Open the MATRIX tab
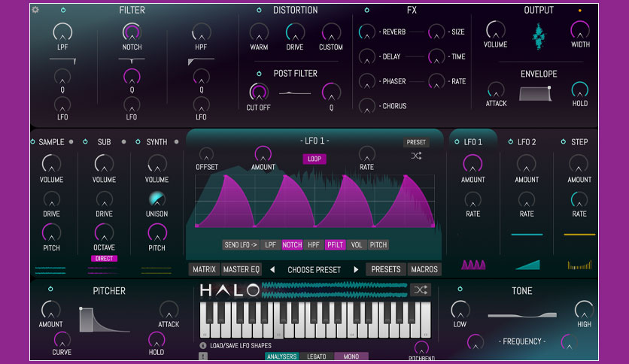 (204, 269)
